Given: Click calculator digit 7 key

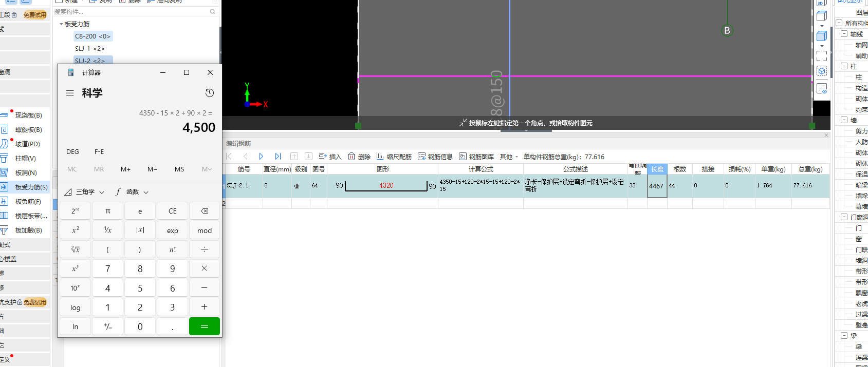Looking at the screenshot, I should tap(108, 268).
